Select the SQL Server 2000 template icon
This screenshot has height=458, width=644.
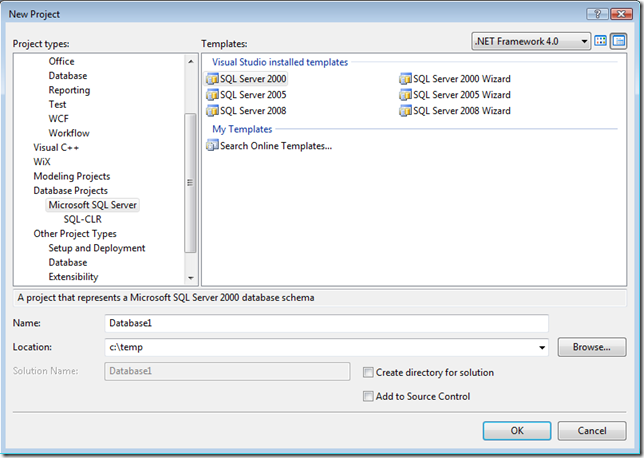coord(212,78)
